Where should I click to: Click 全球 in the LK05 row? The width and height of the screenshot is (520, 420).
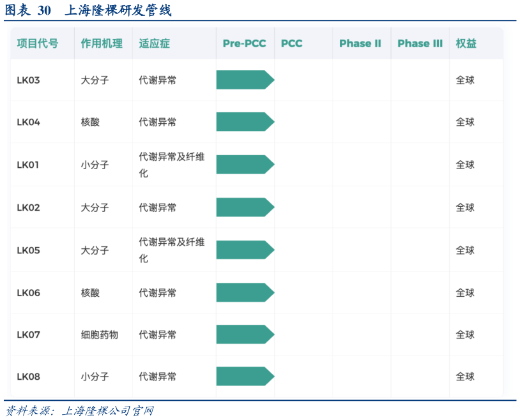(465, 250)
